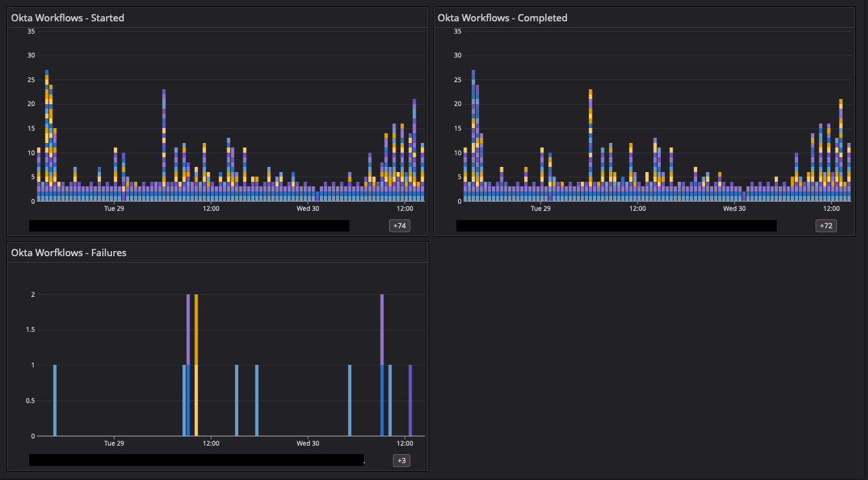Expand +72 more legend items in Completed
Image resolution: width=868 pixels, height=480 pixels.
(x=826, y=226)
